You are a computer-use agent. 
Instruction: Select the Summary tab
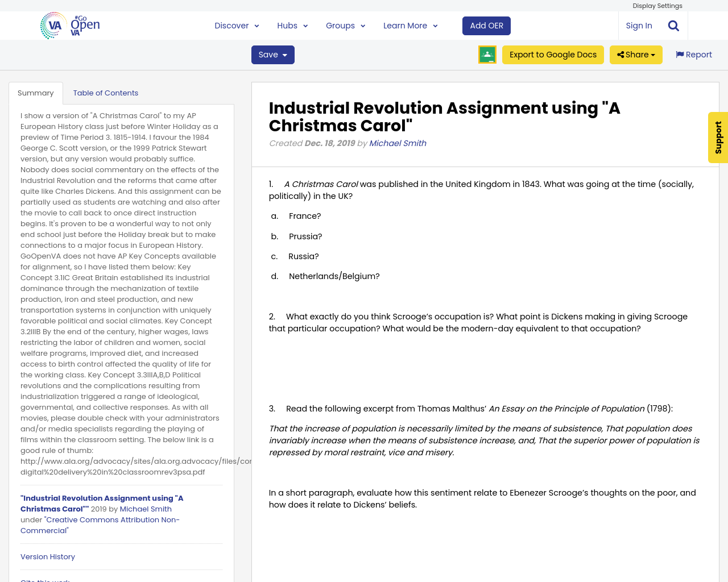point(36,92)
